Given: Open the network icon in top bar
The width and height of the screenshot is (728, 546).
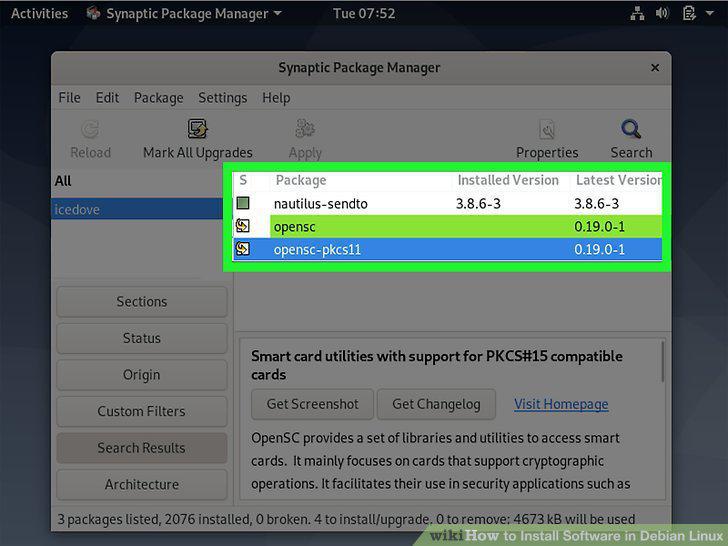Looking at the screenshot, I should pos(637,13).
